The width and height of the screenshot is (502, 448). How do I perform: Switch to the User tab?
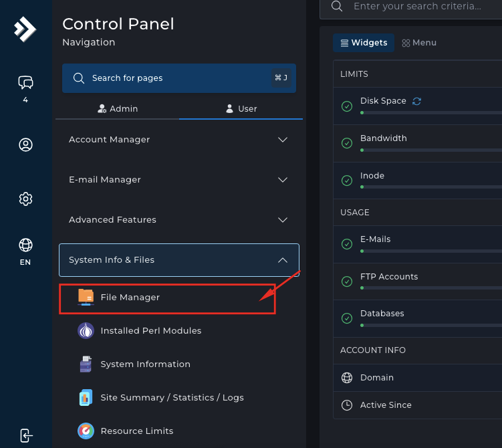pos(241,109)
